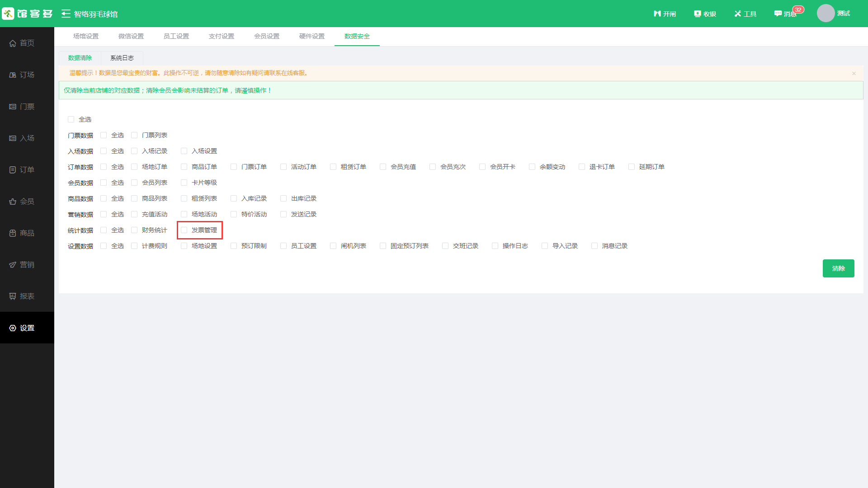This screenshot has width=868, height=488.
Task: Switch to the 系统日志 tab
Action: tap(122, 58)
